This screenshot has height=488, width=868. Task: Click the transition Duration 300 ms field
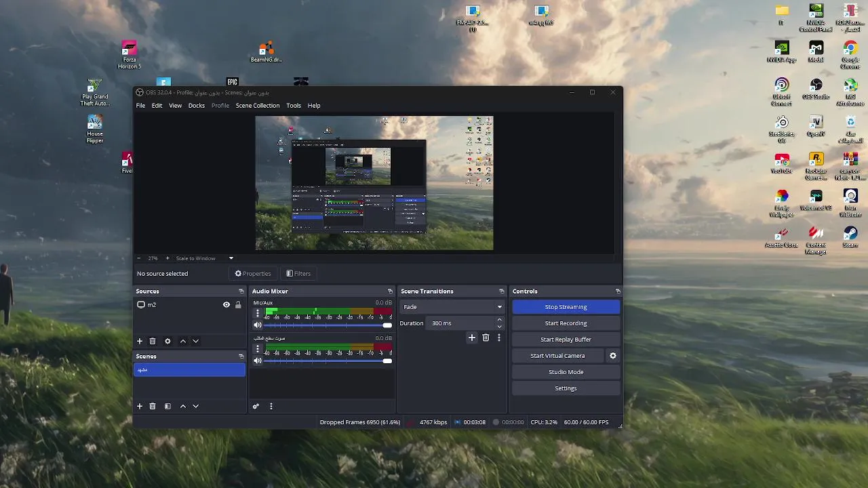tap(461, 323)
